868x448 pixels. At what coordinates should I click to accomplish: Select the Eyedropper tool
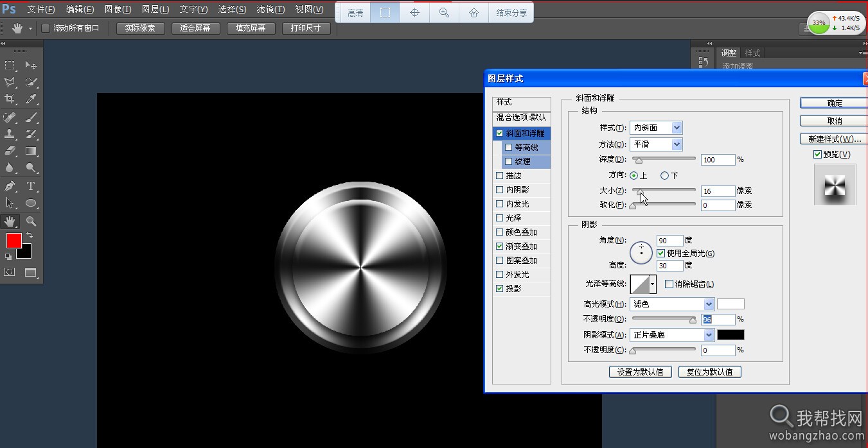pos(31,99)
